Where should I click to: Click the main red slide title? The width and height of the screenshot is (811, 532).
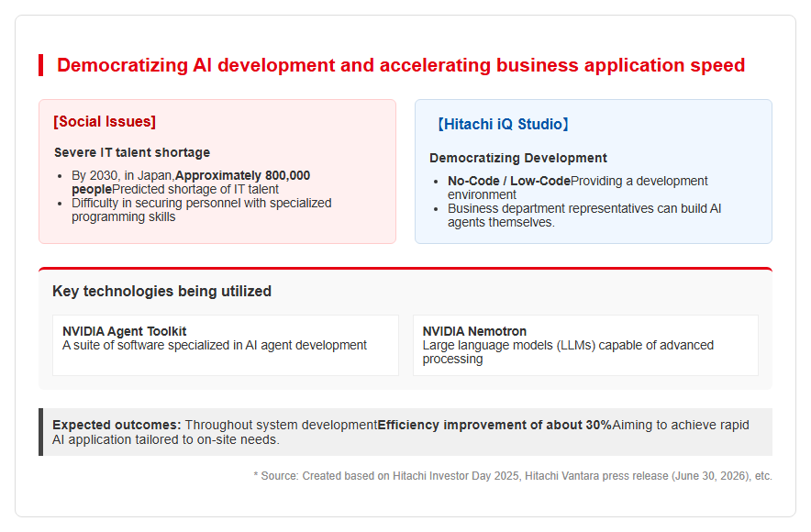tap(401, 65)
